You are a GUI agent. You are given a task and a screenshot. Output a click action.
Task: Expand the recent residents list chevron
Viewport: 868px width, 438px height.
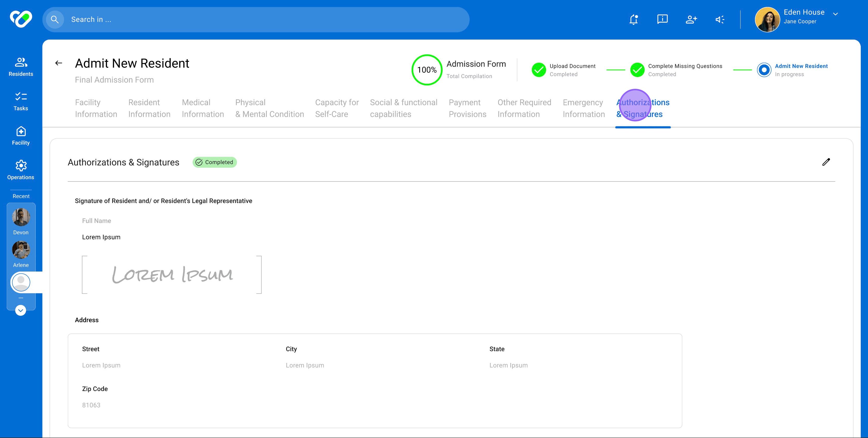[20, 310]
